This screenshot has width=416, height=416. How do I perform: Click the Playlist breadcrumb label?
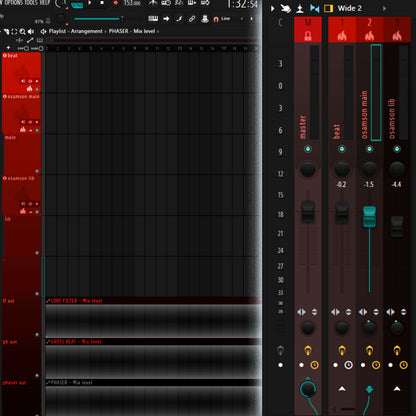click(x=57, y=31)
